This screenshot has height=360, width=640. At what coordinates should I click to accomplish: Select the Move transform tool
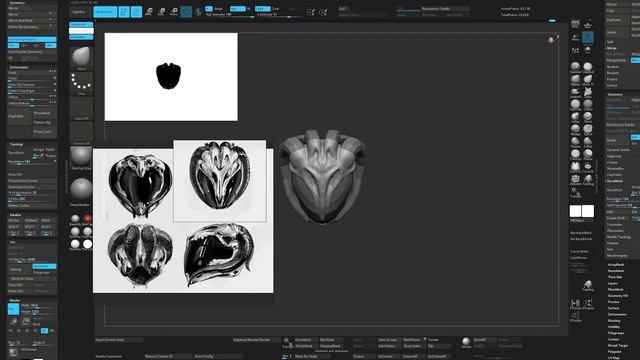[149, 12]
